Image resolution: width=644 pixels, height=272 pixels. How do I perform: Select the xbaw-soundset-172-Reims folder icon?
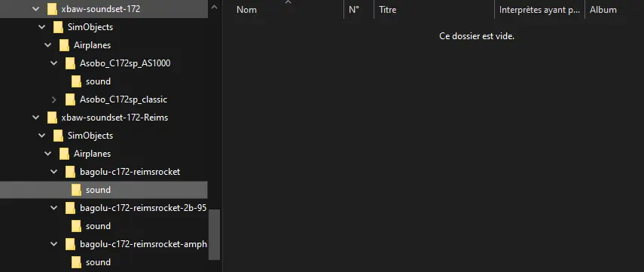pos(52,118)
